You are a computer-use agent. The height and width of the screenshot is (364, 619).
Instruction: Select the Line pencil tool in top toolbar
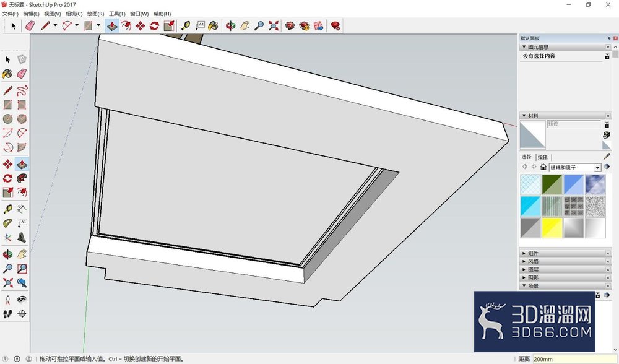[x=45, y=26]
